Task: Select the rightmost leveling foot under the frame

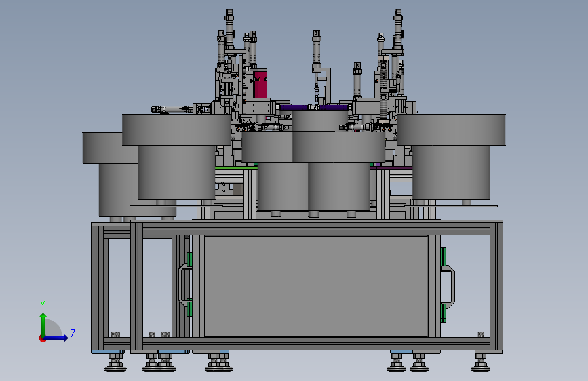Action: 481,363
